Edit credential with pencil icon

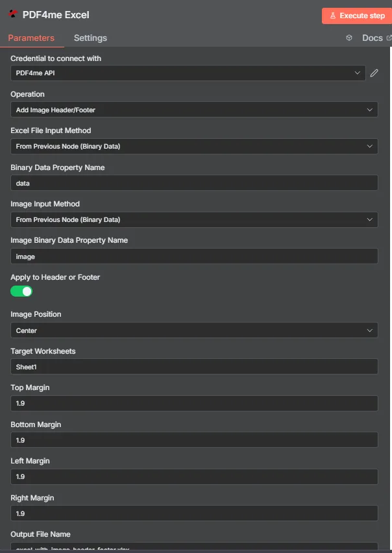coord(374,73)
